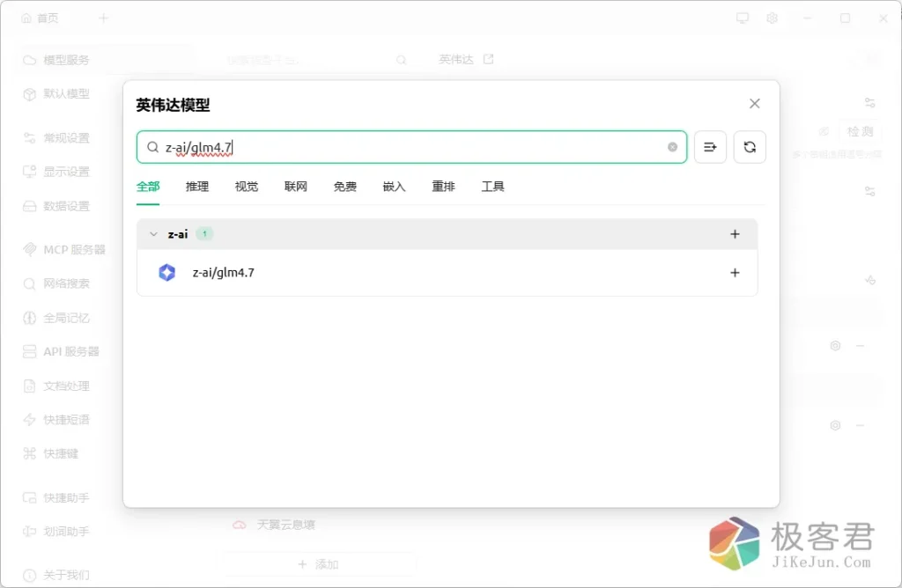
Task: Select the 免费 filter tab
Action: [345, 187]
